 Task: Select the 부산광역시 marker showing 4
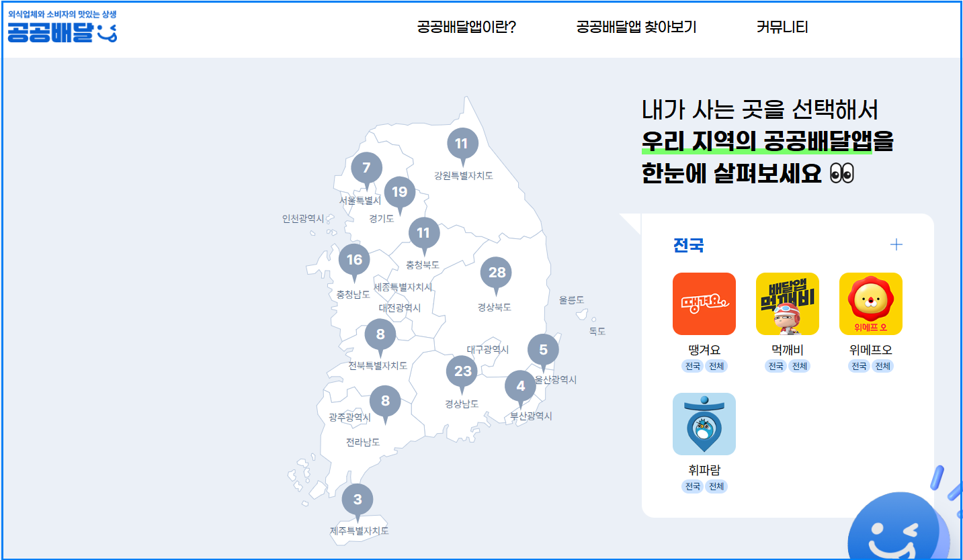point(519,385)
